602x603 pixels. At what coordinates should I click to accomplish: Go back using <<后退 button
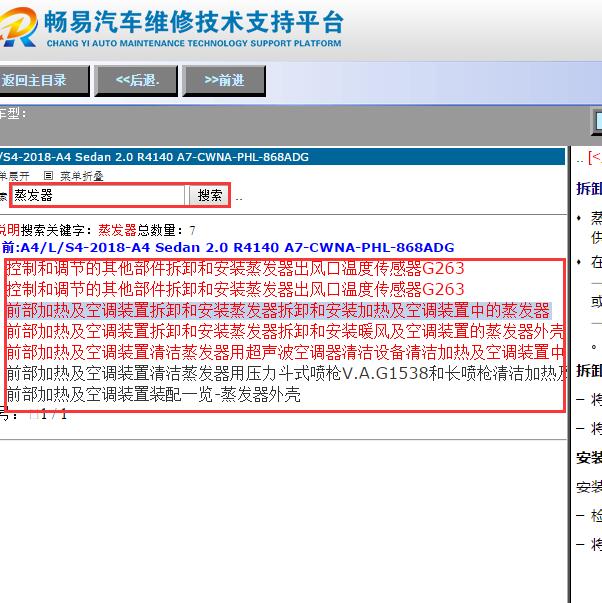point(138,80)
